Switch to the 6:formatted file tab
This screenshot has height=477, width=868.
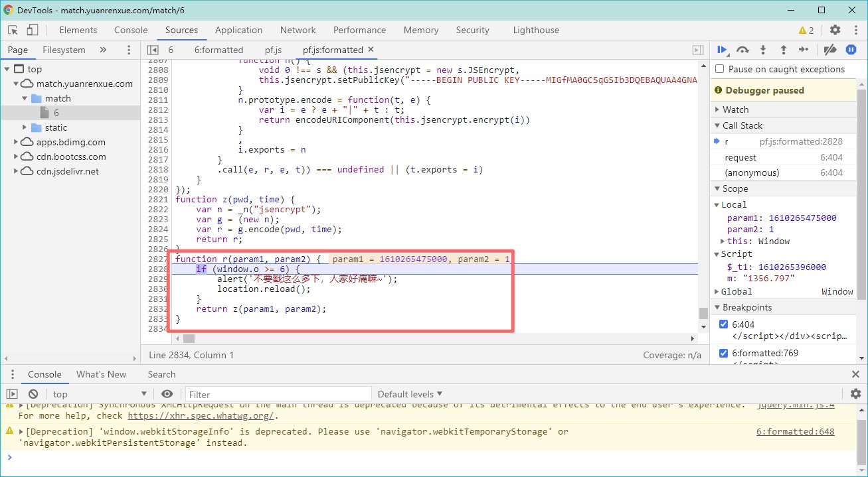coord(219,50)
